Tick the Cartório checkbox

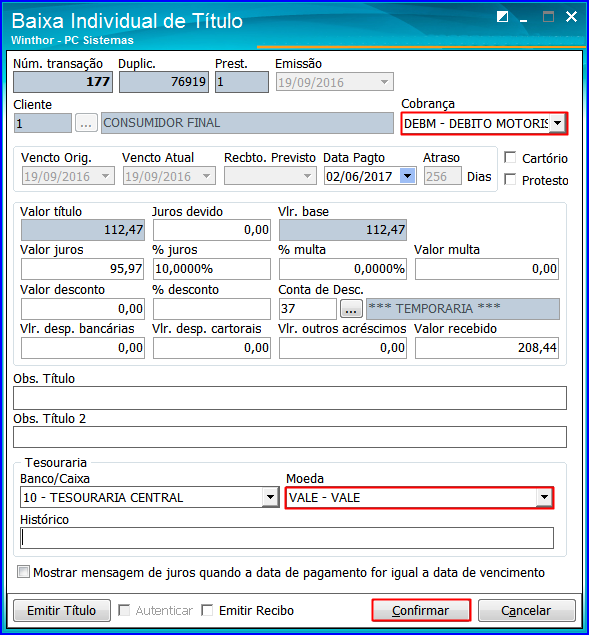click(510, 158)
